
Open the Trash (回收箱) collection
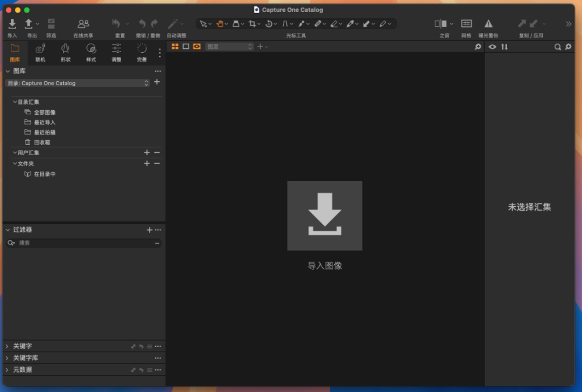pos(41,143)
